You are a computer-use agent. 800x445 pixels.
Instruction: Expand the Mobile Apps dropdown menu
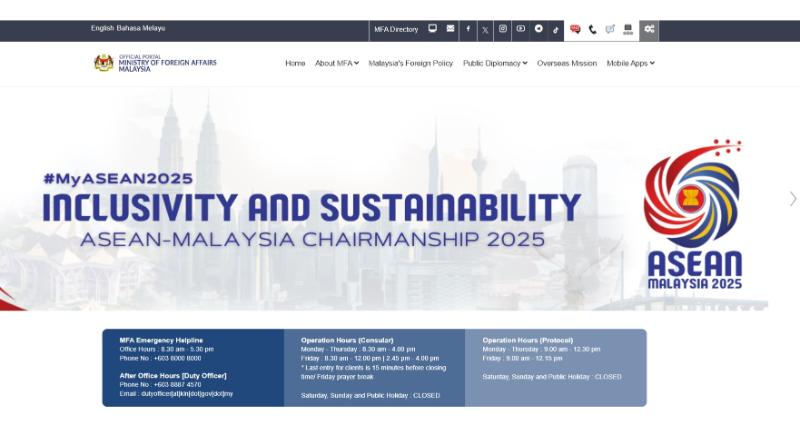[631, 63]
